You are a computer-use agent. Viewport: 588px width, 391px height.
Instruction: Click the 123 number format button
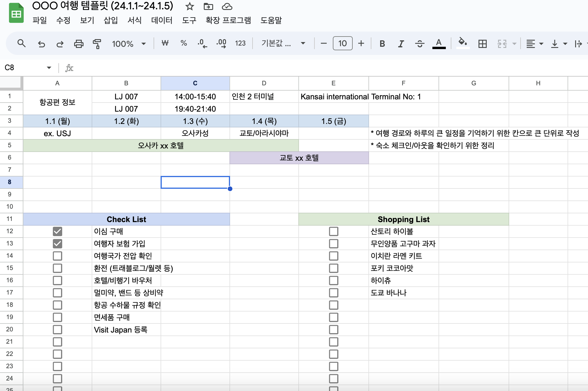(x=240, y=44)
